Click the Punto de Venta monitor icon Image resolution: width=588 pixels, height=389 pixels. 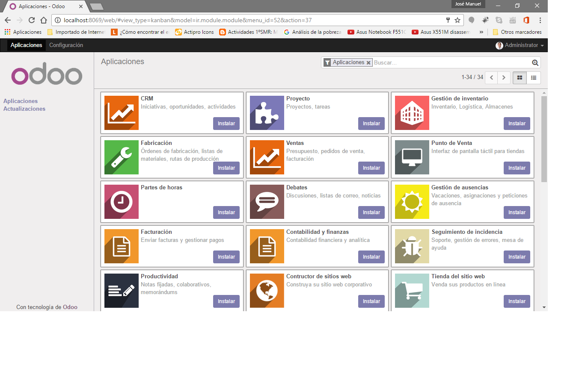point(412,157)
